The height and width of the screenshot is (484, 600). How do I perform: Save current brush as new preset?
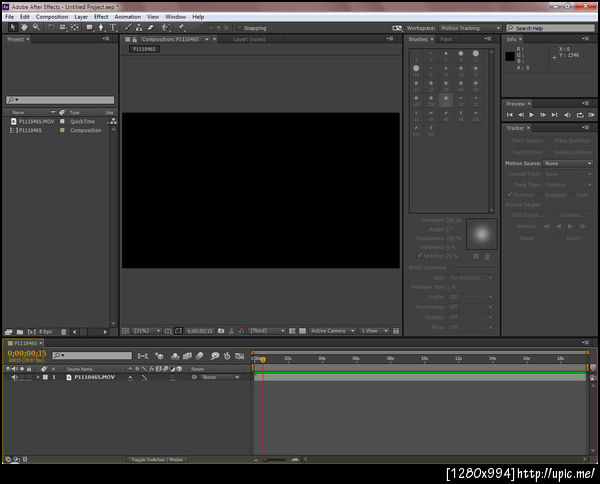tap(476, 256)
